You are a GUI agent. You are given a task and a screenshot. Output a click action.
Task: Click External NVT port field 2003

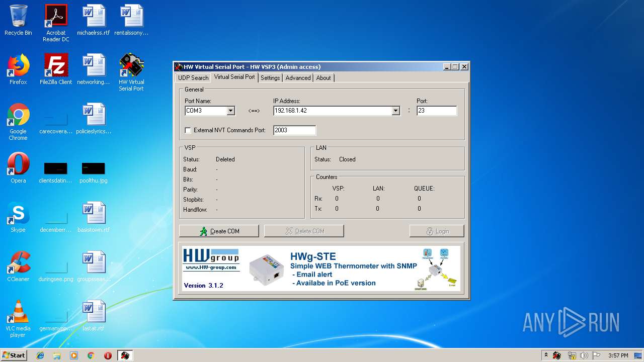[294, 130]
